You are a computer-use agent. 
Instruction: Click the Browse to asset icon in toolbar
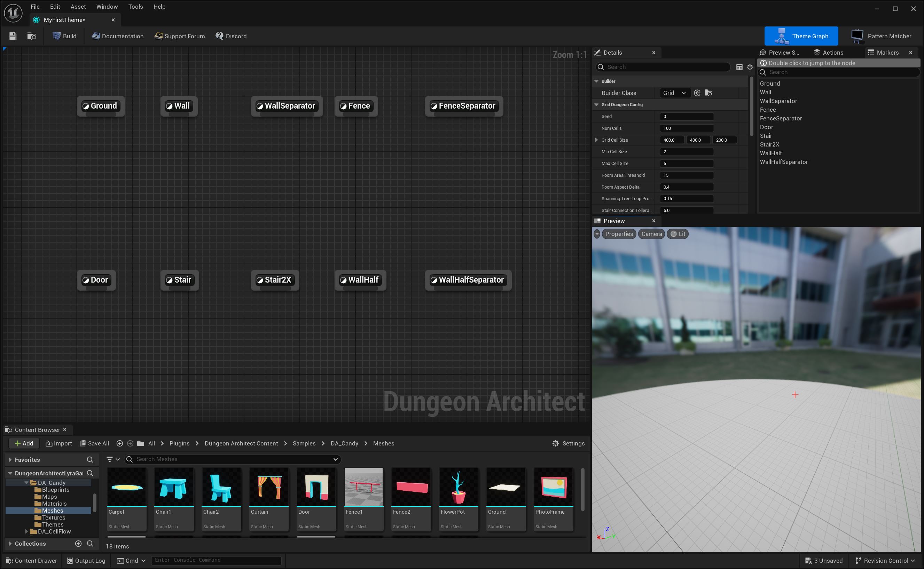pos(32,36)
